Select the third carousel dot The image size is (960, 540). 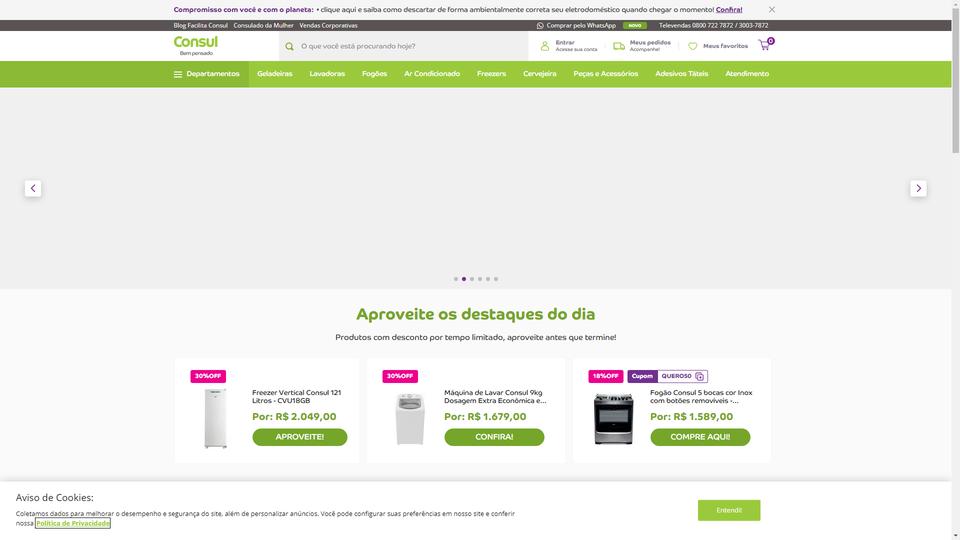click(472, 279)
